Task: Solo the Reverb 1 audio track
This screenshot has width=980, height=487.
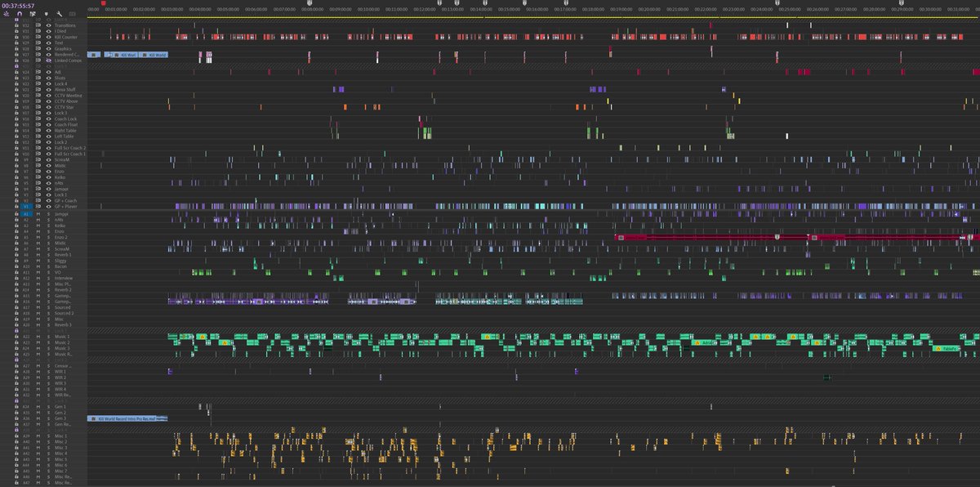Action: pos(48,255)
